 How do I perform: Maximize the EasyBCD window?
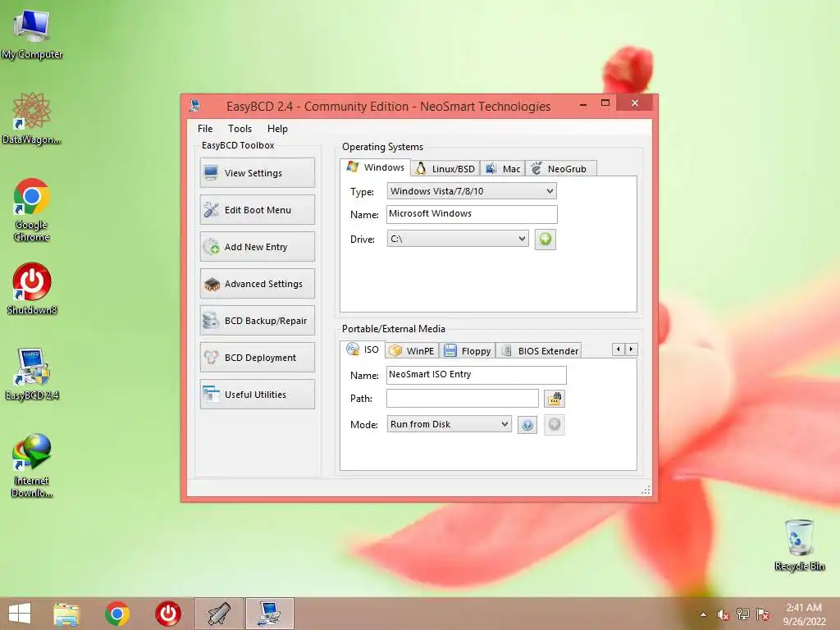coord(605,103)
